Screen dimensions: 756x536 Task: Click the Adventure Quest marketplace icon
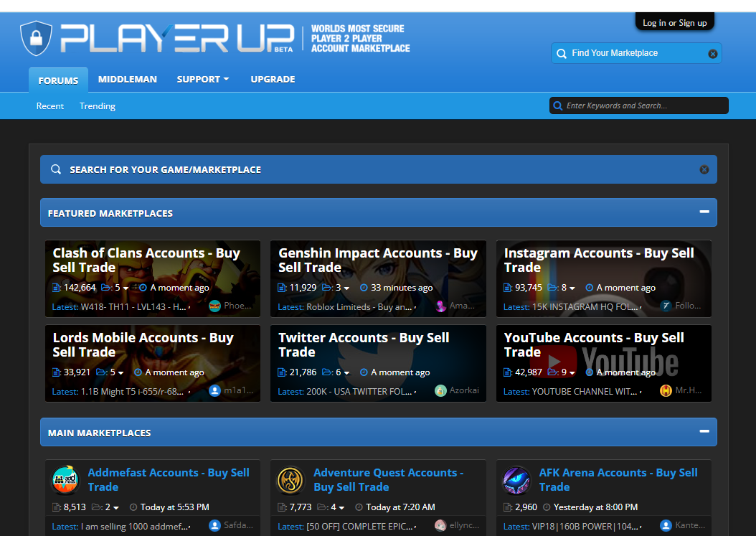[x=290, y=479]
